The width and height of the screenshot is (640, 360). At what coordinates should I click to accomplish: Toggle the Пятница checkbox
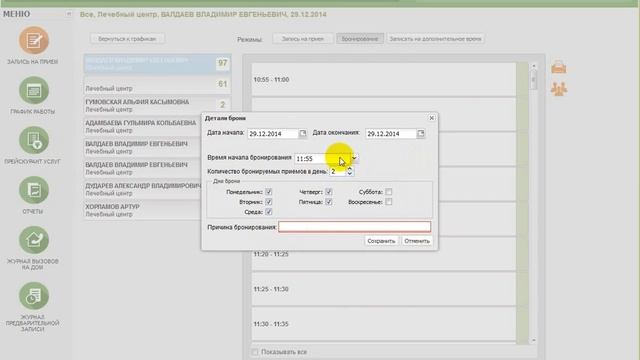329,202
